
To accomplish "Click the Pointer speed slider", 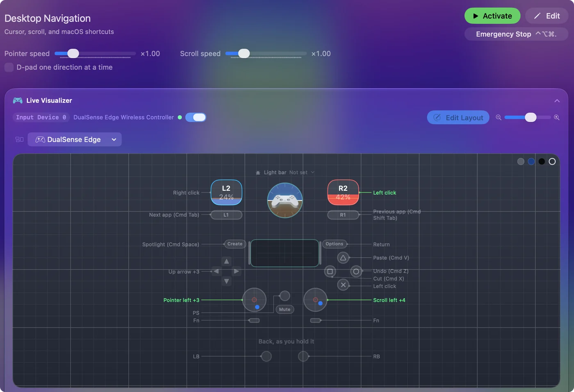I will [x=95, y=53].
